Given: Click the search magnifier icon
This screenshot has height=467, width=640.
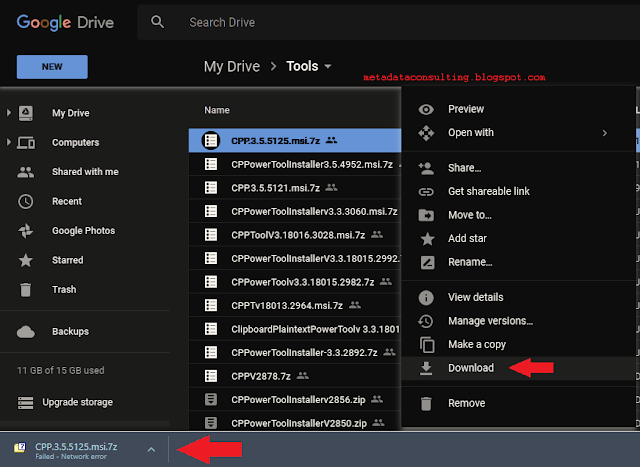Looking at the screenshot, I should [x=157, y=22].
